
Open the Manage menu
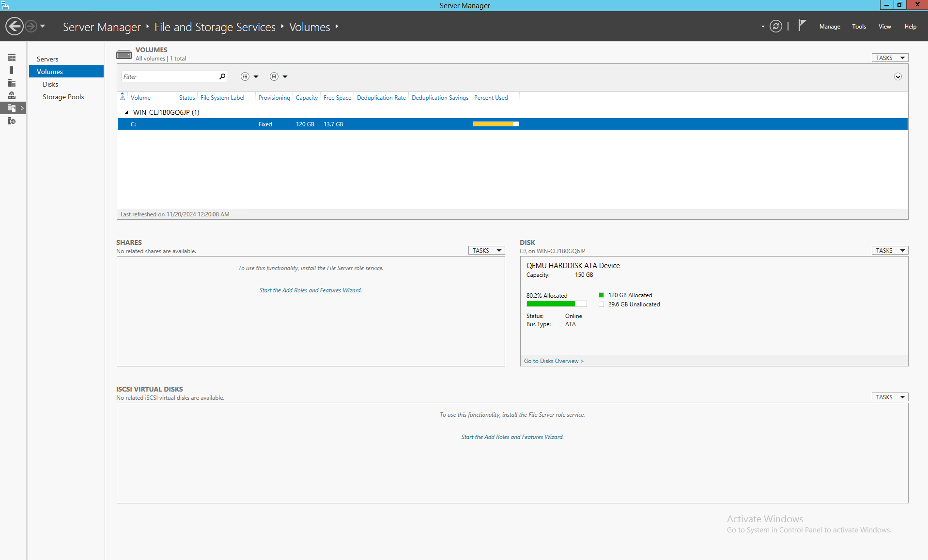click(x=829, y=27)
